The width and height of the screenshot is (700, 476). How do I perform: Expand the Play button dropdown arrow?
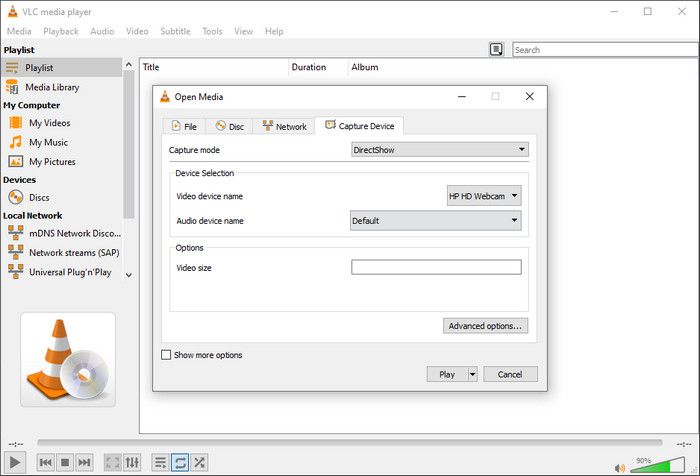[x=473, y=374]
